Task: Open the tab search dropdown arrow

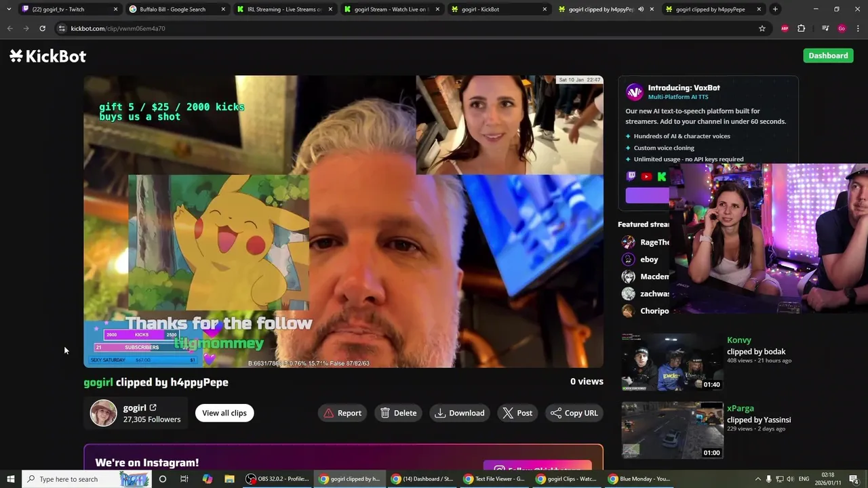Action: pos(8,9)
